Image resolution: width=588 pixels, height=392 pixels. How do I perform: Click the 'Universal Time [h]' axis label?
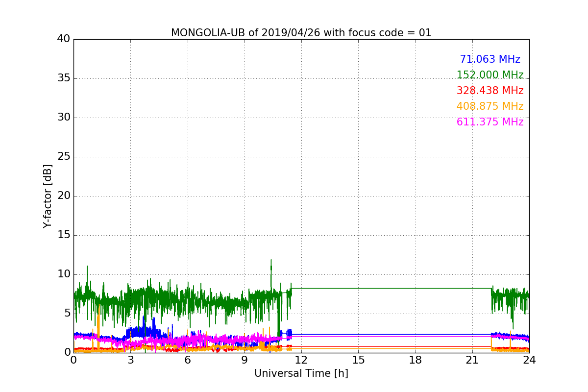point(301,373)
